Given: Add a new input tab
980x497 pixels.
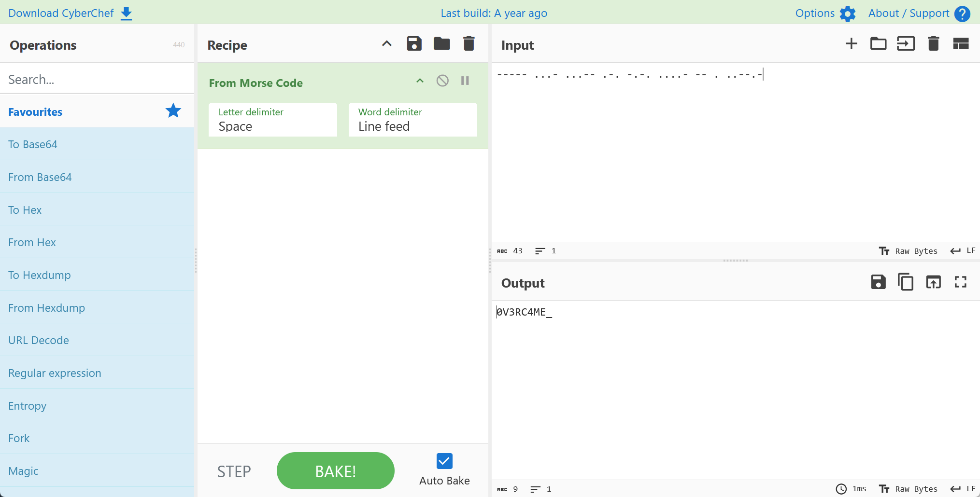Looking at the screenshot, I should click(851, 44).
